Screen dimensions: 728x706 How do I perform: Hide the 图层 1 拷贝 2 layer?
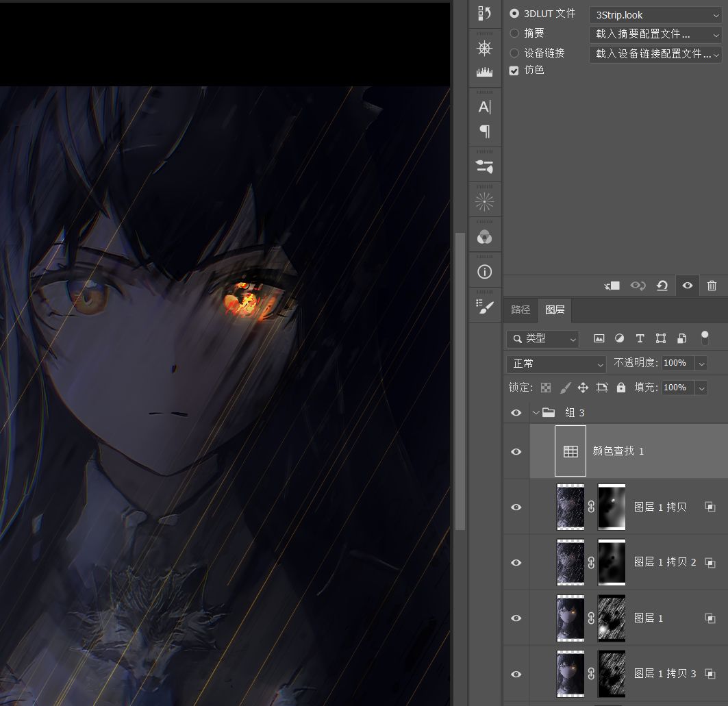pyautogui.click(x=516, y=563)
